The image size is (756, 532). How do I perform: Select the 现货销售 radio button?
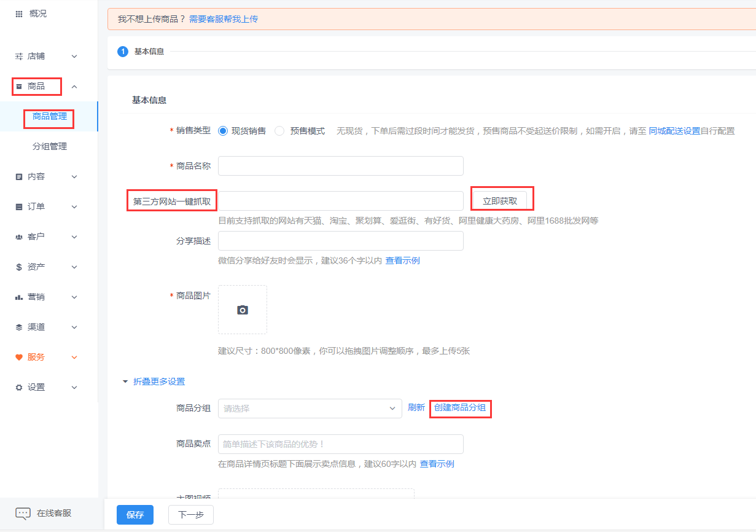223,131
